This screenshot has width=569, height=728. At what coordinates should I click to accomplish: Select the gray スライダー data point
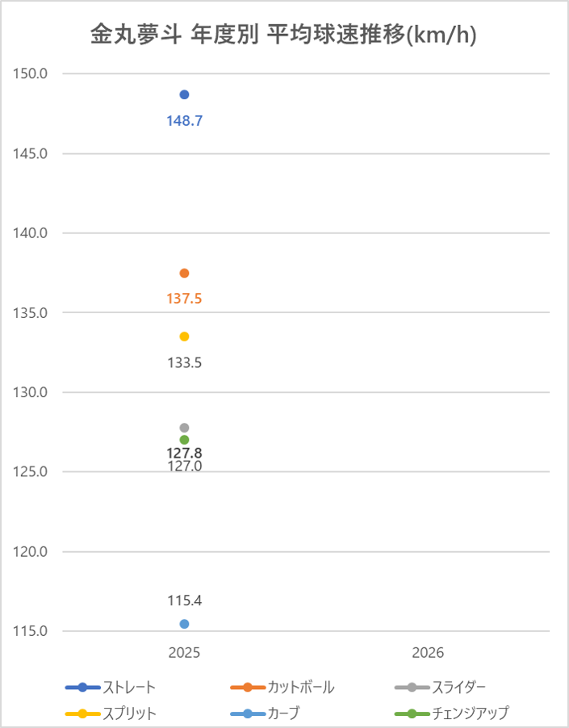(184, 428)
